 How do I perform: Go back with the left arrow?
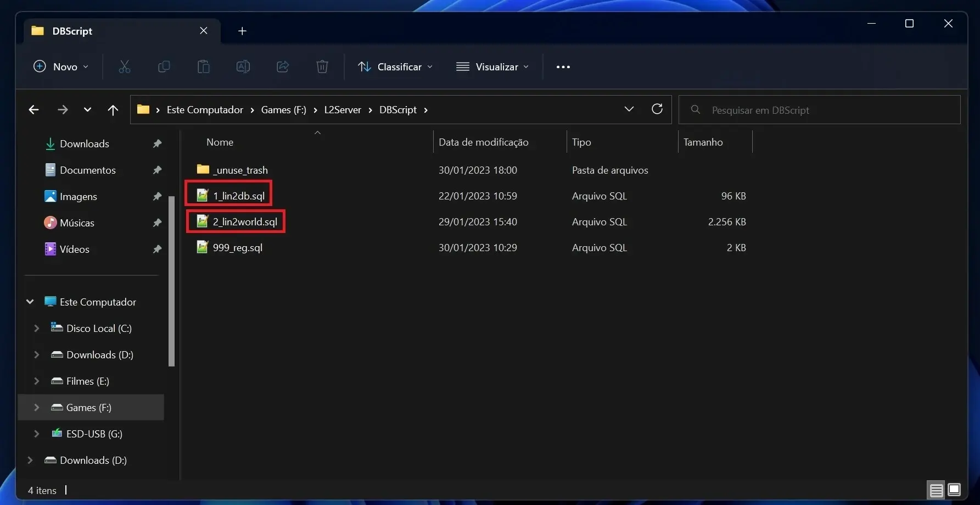click(33, 110)
